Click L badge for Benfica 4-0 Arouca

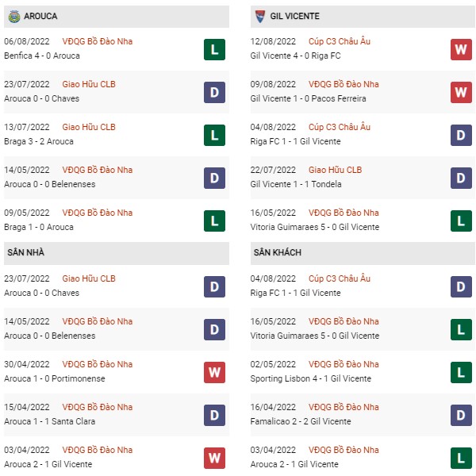(215, 49)
